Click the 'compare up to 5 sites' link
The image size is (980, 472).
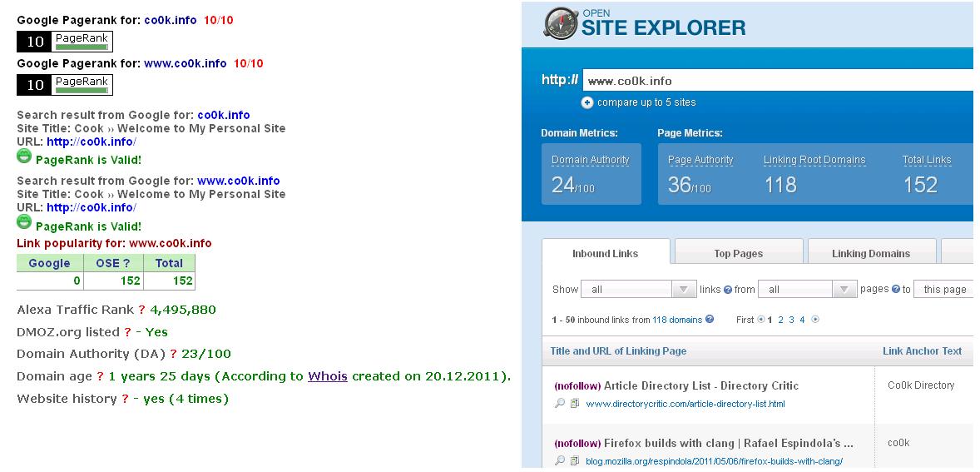pyautogui.click(x=646, y=102)
